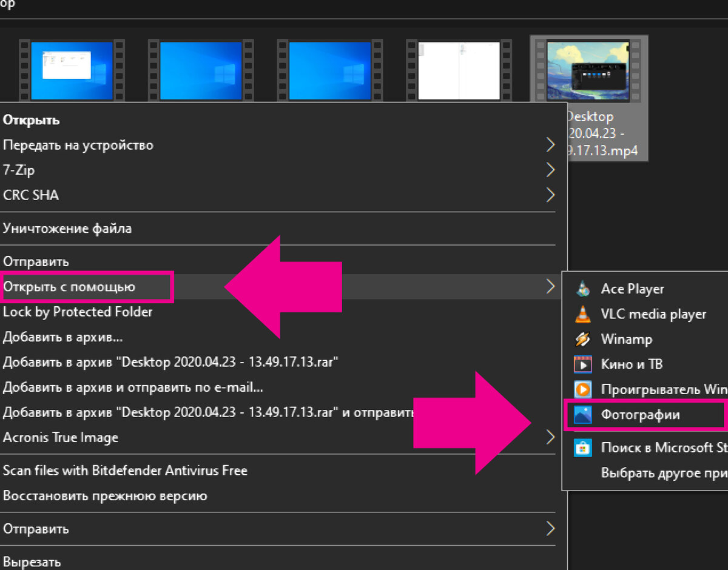Choose Восстановить прежнюю версию
Image resolution: width=728 pixels, height=570 pixels.
click(105, 495)
